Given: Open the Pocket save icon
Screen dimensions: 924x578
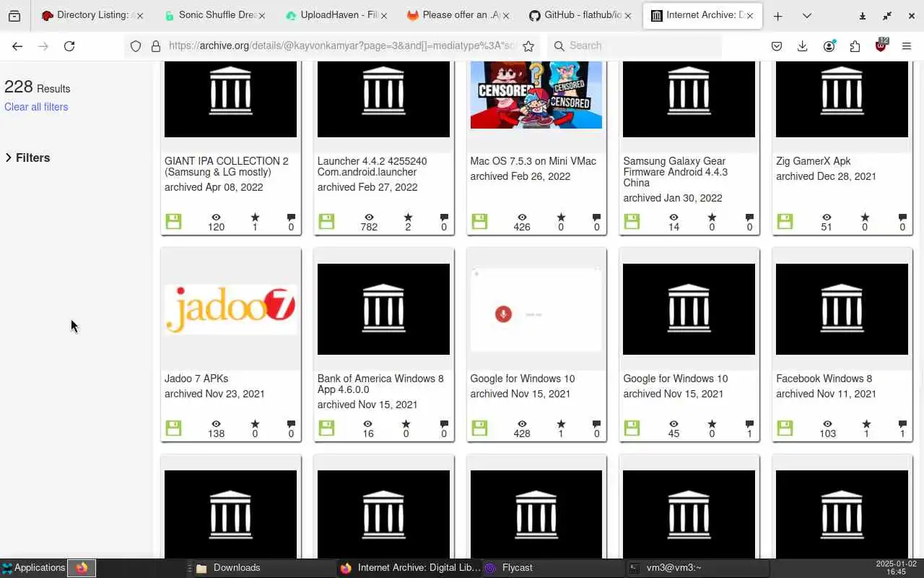Looking at the screenshot, I should pyautogui.click(x=777, y=46).
